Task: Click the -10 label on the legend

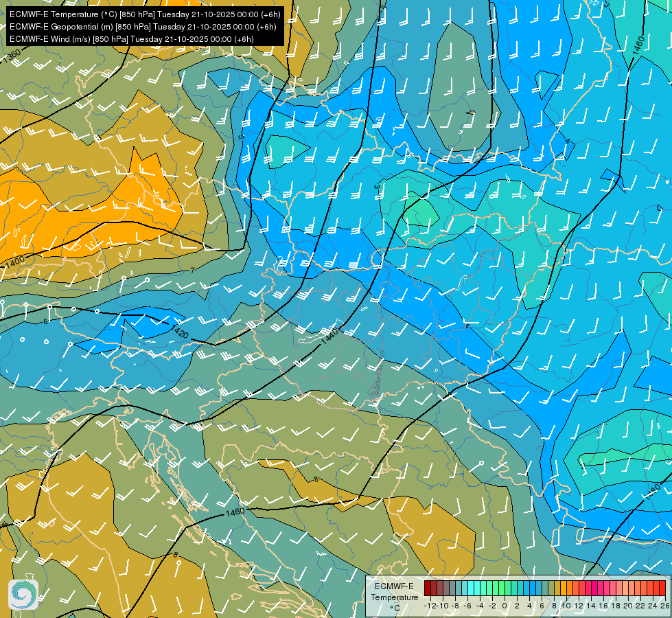Action: [x=443, y=606]
